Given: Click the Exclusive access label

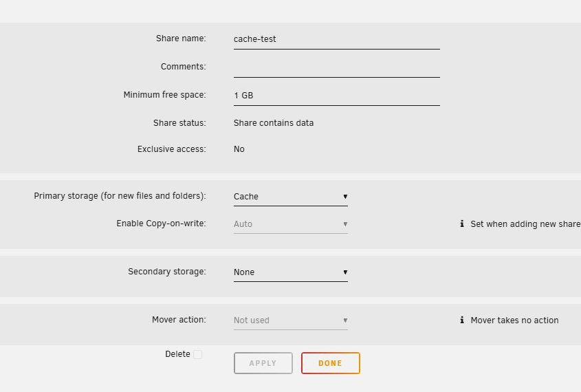Looking at the screenshot, I should coord(172,149).
